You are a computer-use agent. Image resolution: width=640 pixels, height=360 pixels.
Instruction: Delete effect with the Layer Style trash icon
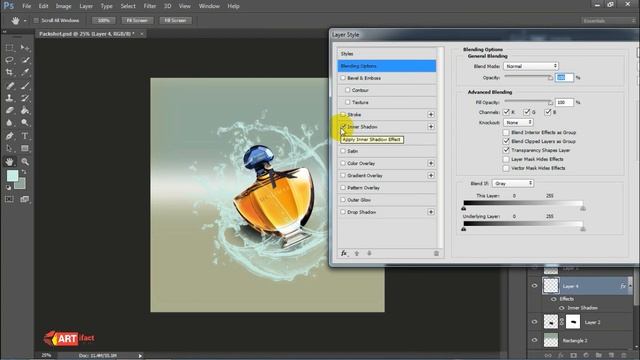click(436, 253)
